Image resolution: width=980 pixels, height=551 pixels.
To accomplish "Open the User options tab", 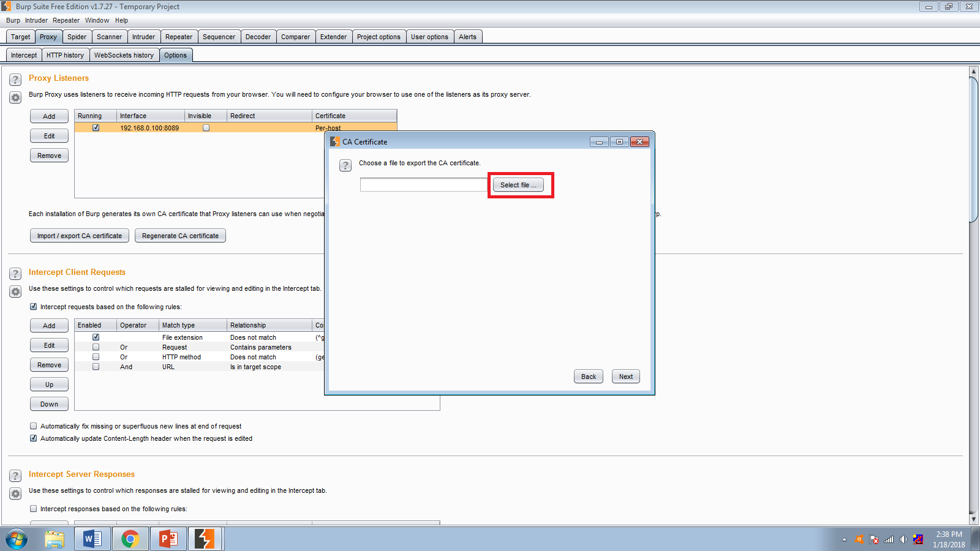I will (x=429, y=37).
